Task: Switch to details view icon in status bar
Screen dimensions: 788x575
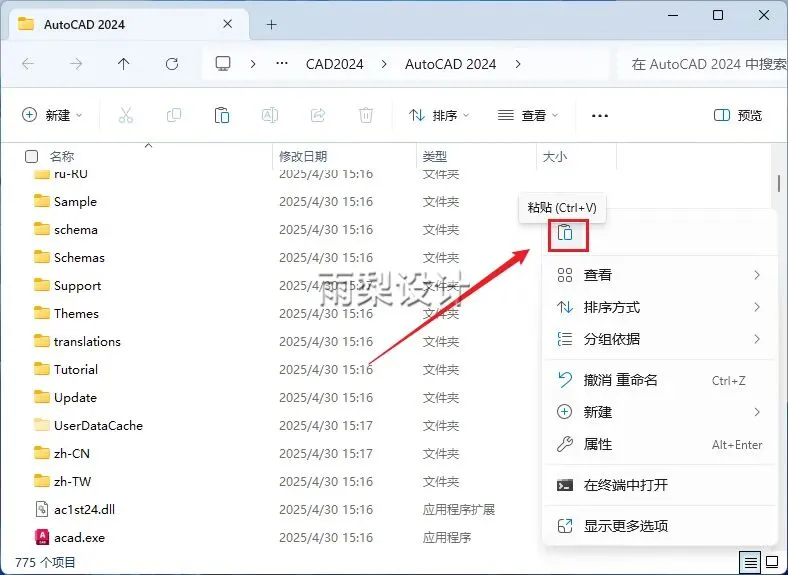Action: (750, 562)
